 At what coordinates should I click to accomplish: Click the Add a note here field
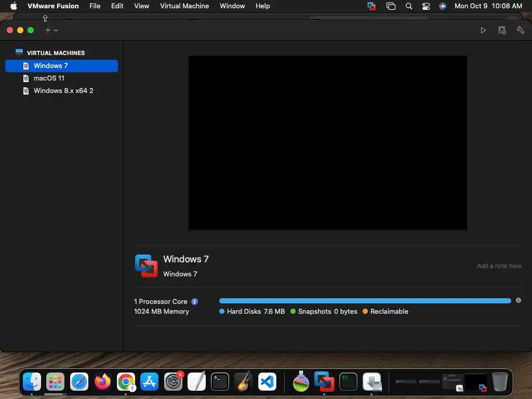(499, 266)
